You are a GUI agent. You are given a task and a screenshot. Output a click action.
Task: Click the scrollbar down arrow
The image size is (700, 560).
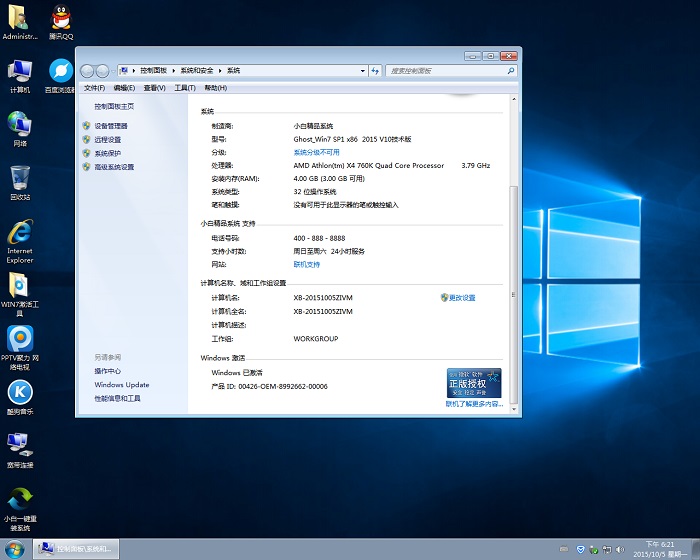514,409
